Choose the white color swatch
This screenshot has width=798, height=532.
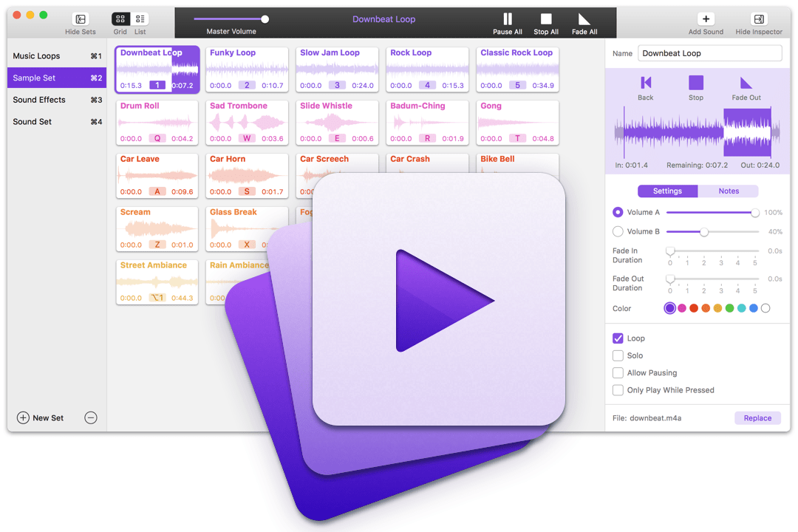[x=765, y=308]
